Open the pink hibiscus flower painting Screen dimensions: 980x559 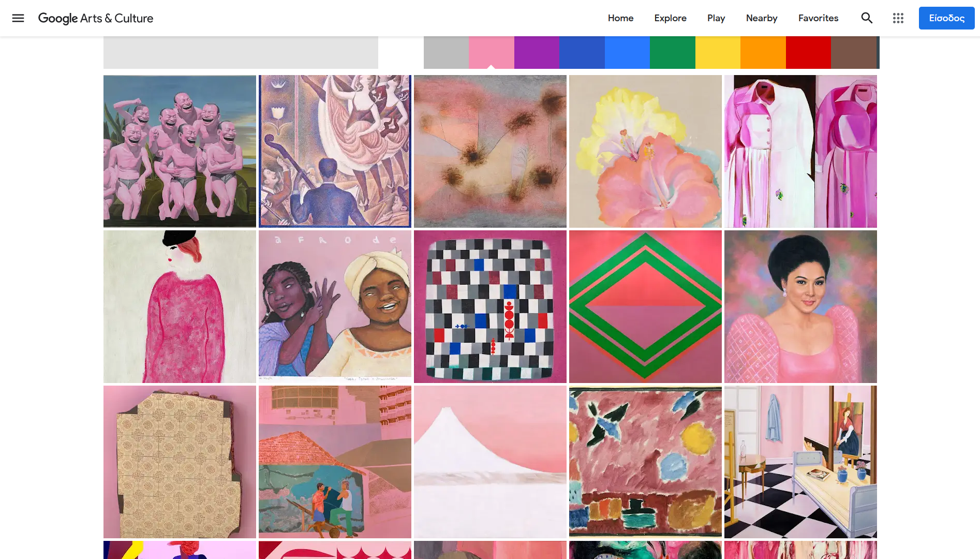pos(645,151)
